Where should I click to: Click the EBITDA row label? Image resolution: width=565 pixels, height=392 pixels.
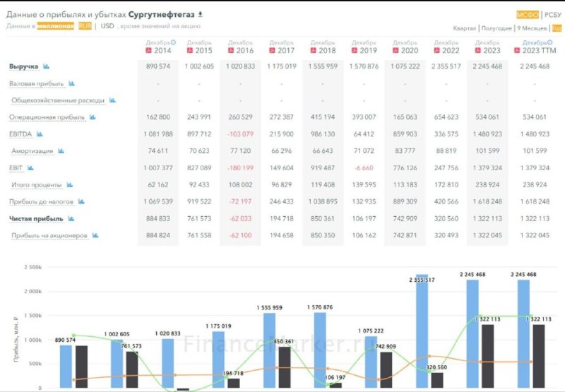[20, 134]
